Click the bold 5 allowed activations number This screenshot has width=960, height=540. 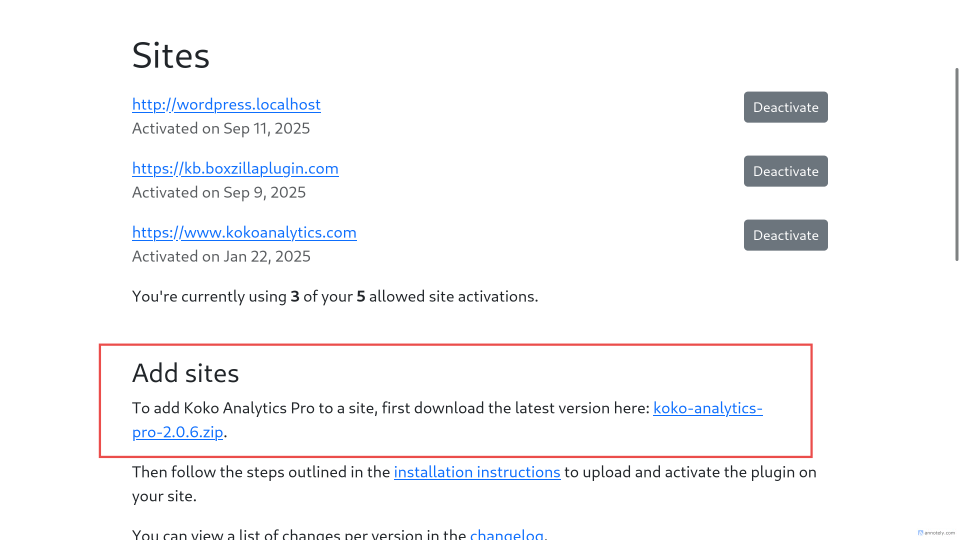click(361, 297)
